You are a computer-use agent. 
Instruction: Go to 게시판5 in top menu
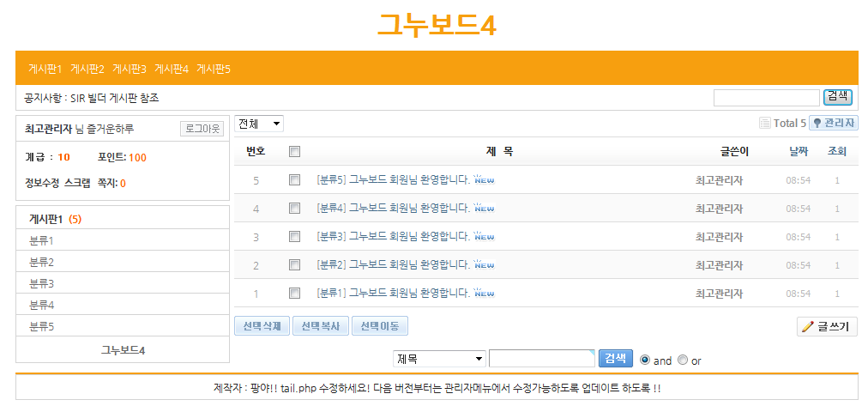(214, 69)
